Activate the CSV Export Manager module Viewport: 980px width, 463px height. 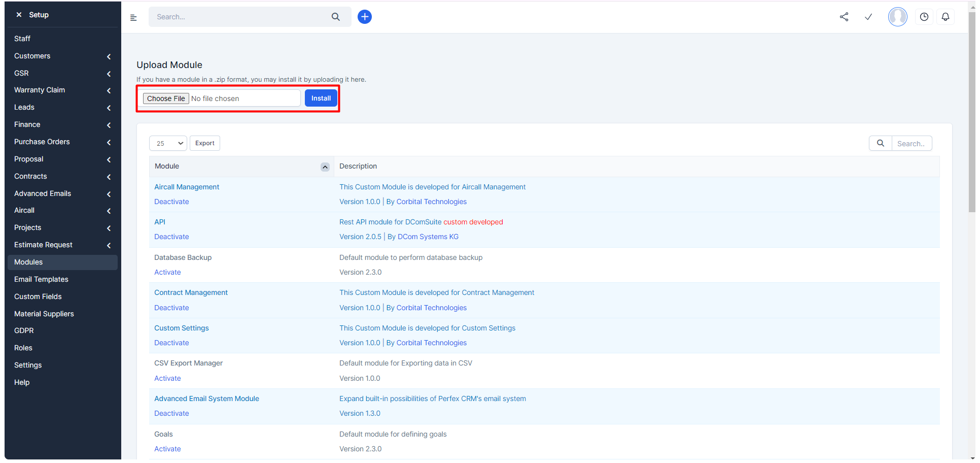tap(167, 378)
